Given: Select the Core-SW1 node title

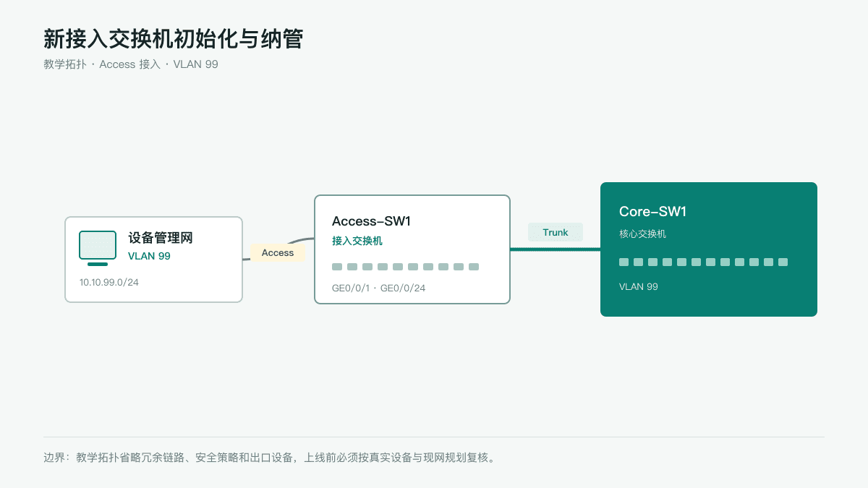Looking at the screenshot, I should pyautogui.click(x=652, y=211).
